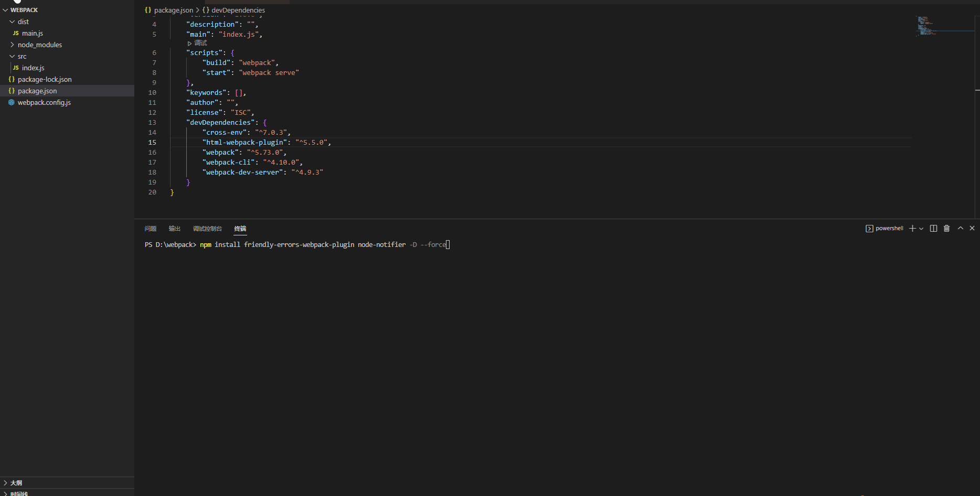Open the terminal profile dropdown chevron
This screenshot has height=496, width=980.
[x=922, y=228]
